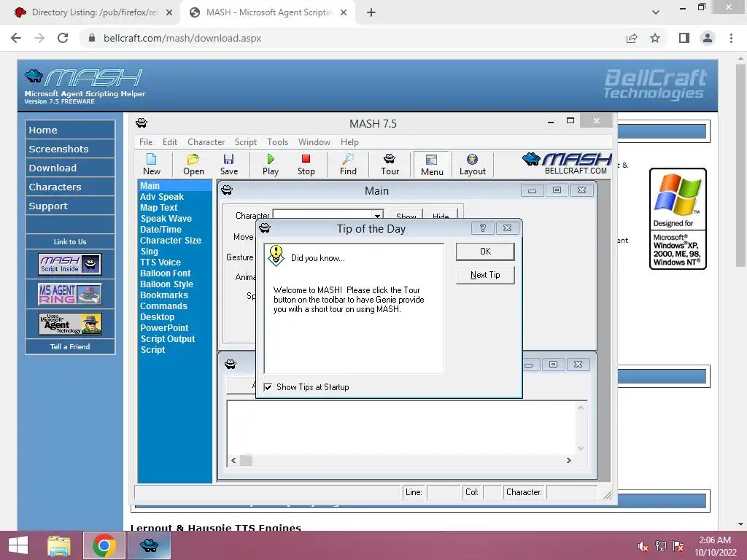Click the MASH site header logo
This screenshot has height=560, width=747.
(x=85, y=86)
